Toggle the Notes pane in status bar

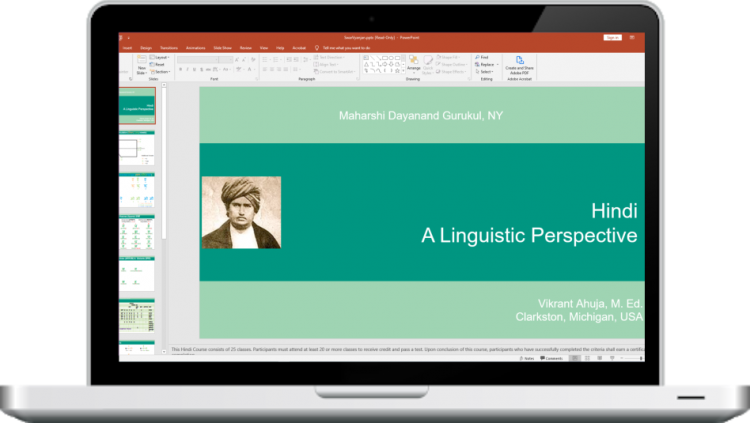[x=527, y=358]
